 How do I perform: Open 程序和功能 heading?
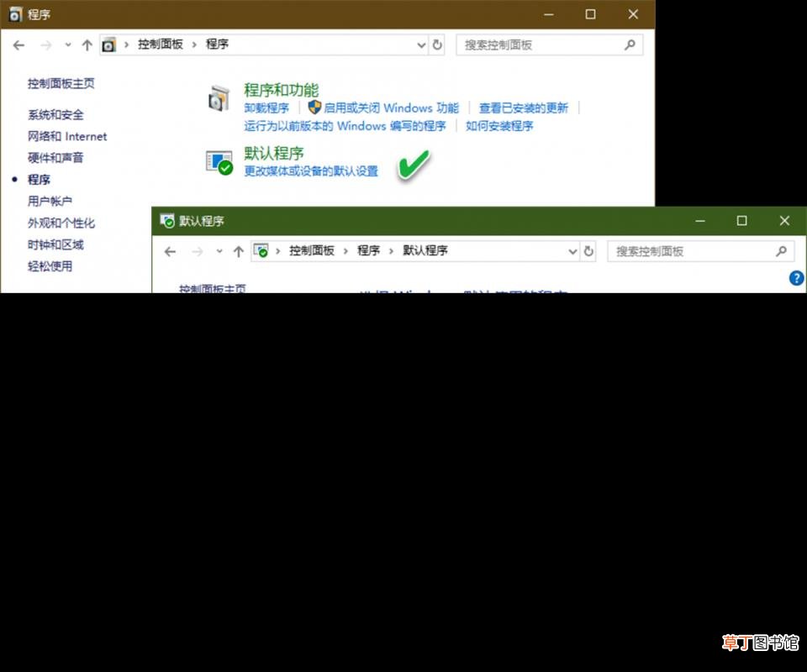click(x=281, y=90)
